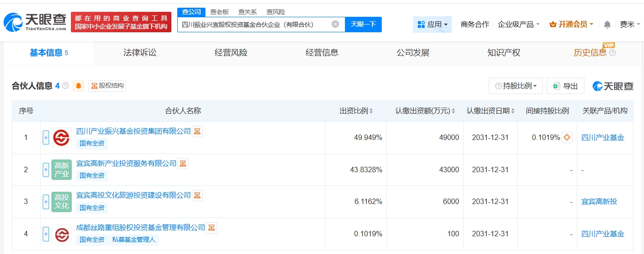This screenshot has width=644, height=254.
Task: Open the 持股比例 dropdown
Action: click(515, 86)
